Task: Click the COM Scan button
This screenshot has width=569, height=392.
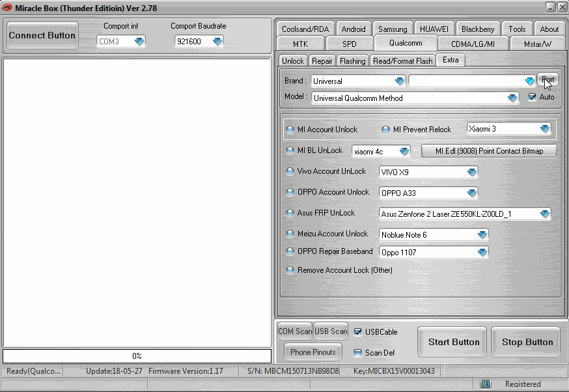Action: click(x=295, y=331)
